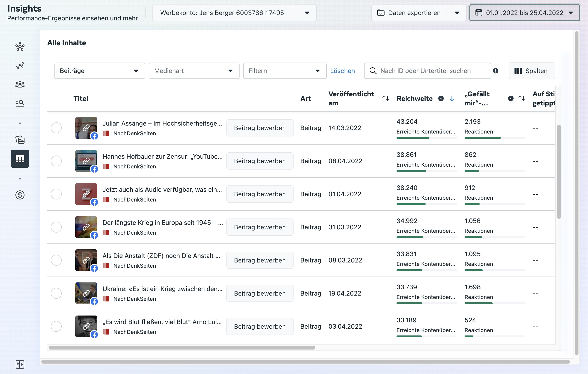588x374 pixels.
Task: Click the page's bottom horizontal scrollbar
Action: (306, 362)
